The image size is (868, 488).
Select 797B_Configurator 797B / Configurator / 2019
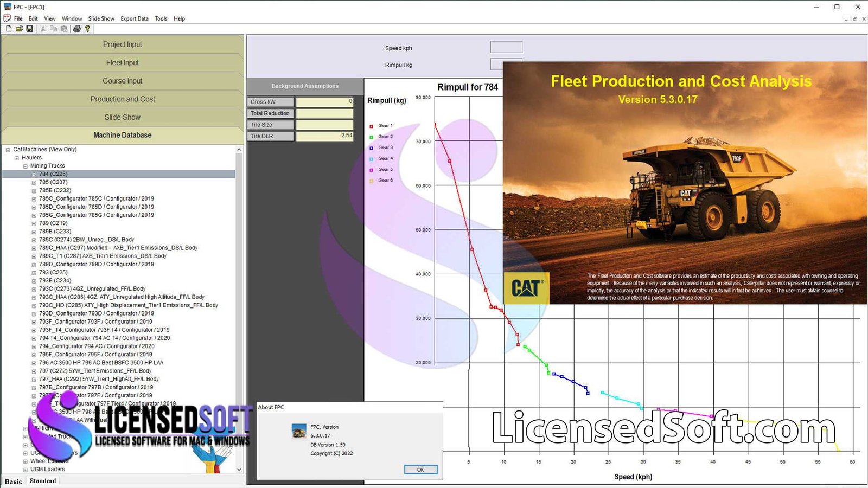[x=96, y=387]
